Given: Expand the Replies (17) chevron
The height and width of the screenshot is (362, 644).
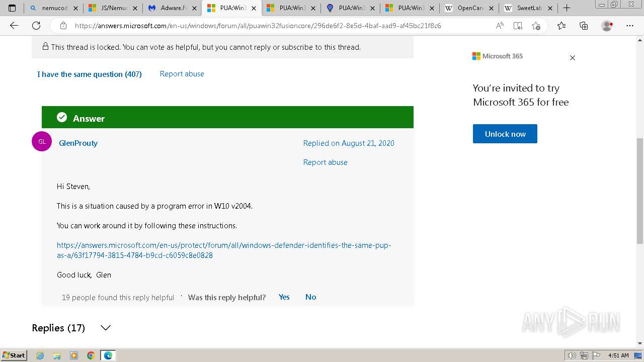Looking at the screenshot, I should pos(105,328).
